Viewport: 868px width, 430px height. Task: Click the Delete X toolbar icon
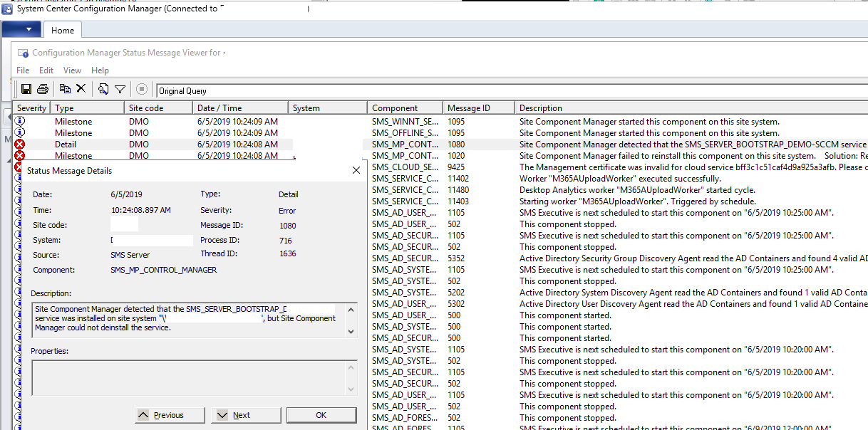81,89
